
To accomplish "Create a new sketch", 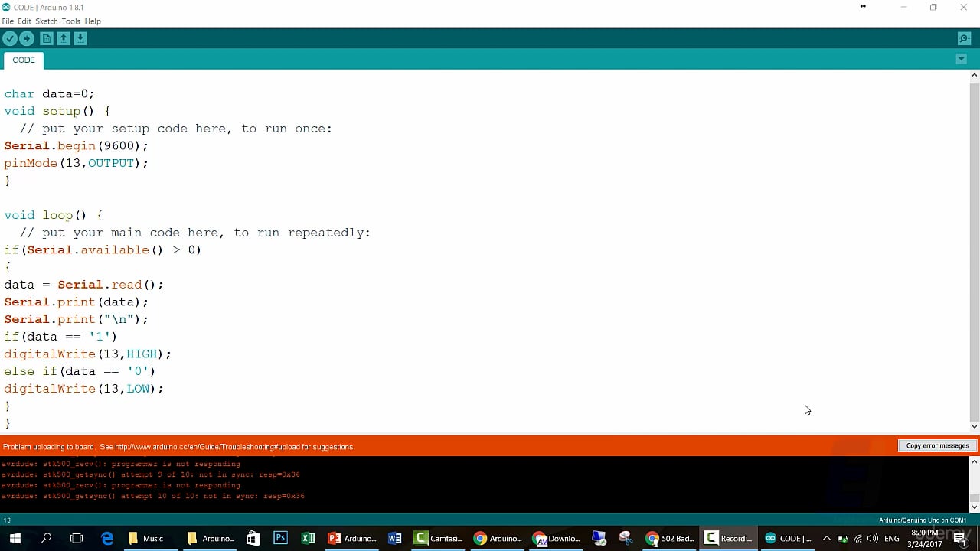I will 47,38.
